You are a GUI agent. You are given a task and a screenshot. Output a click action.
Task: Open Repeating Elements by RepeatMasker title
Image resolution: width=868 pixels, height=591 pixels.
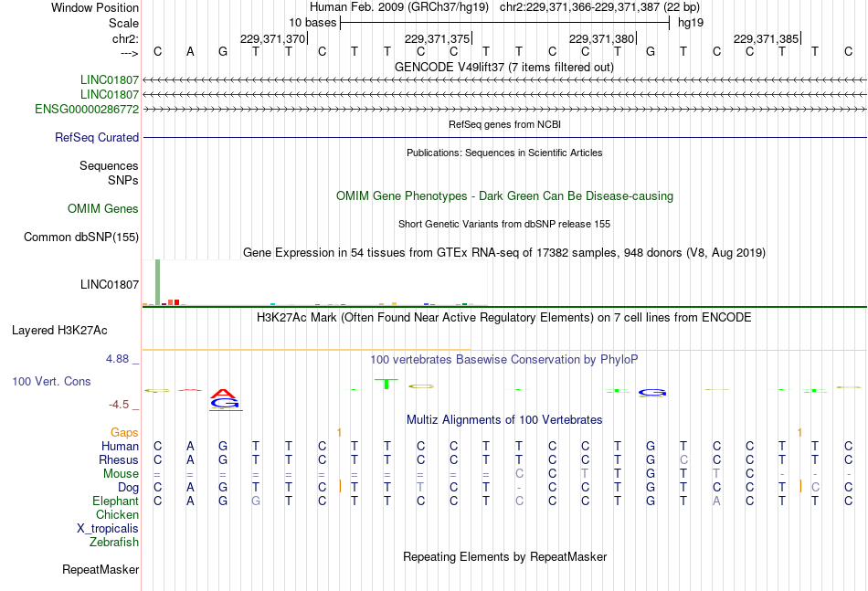tap(504, 556)
